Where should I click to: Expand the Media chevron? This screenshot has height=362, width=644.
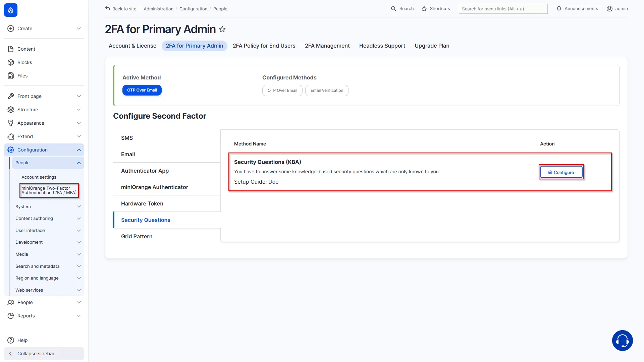pos(79,254)
